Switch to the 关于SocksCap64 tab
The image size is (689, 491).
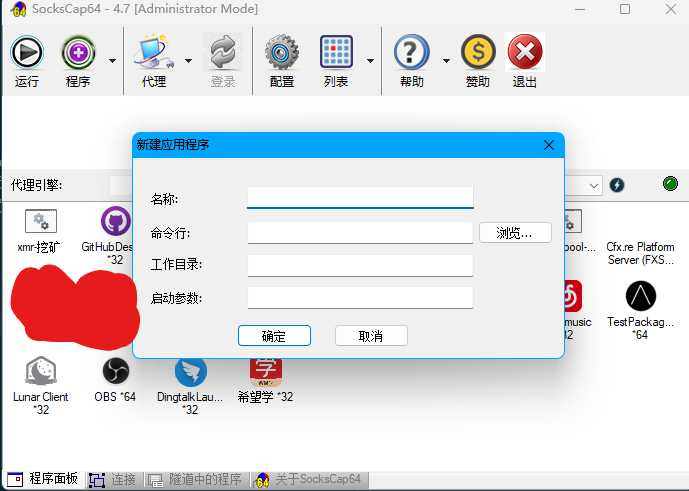point(308,479)
